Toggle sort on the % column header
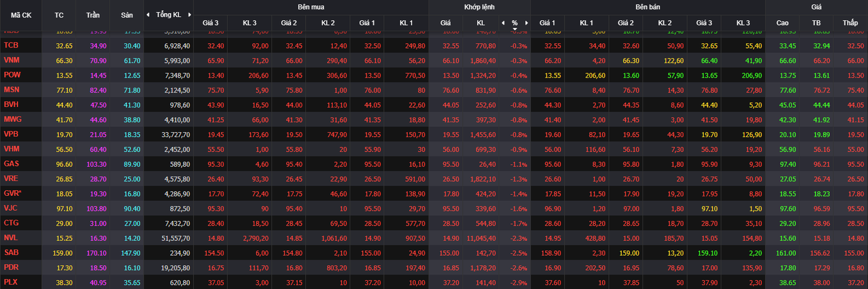The height and width of the screenshot is (289, 868). click(x=515, y=23)
